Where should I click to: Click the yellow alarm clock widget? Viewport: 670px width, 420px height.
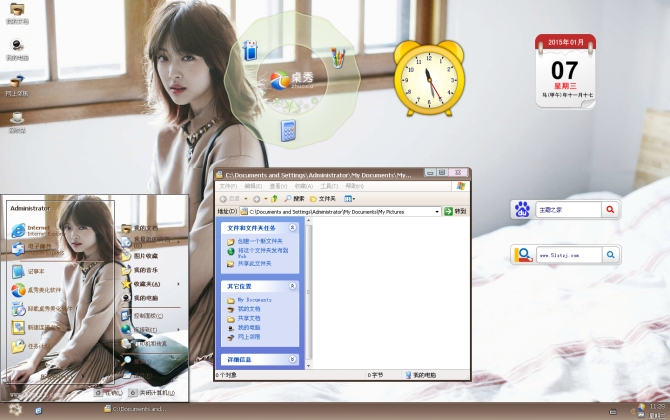pos(429,78)
